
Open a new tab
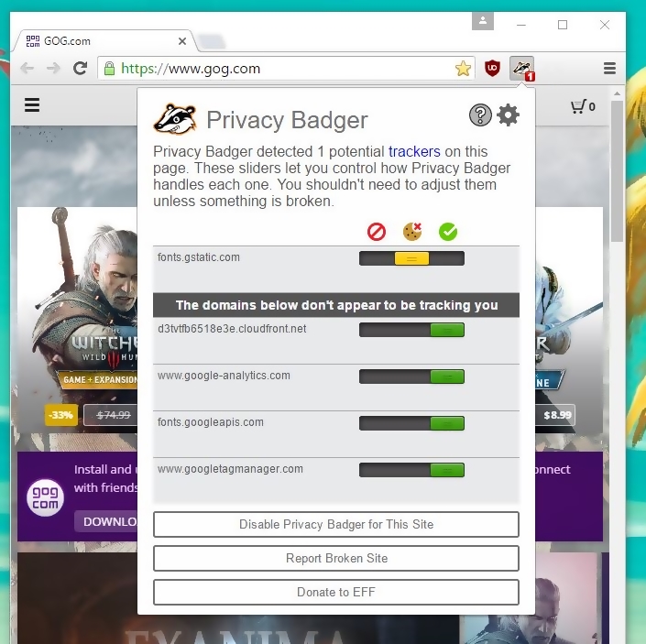(212, 41)
